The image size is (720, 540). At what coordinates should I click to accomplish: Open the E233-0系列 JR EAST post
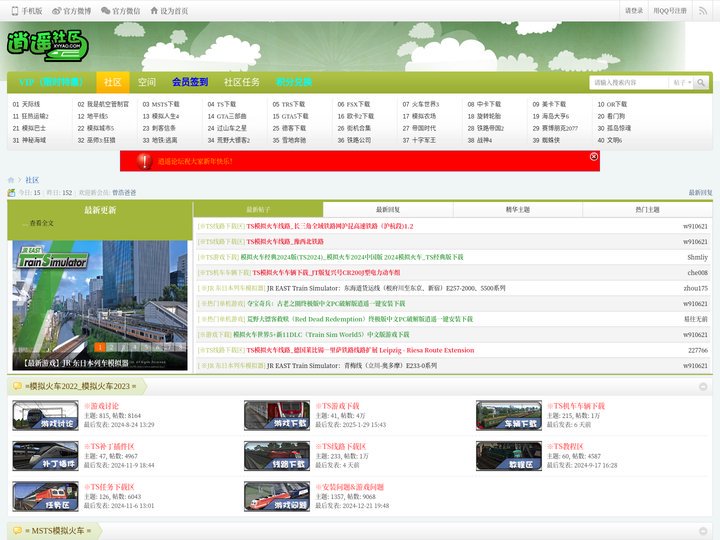[x=352, y=366]
